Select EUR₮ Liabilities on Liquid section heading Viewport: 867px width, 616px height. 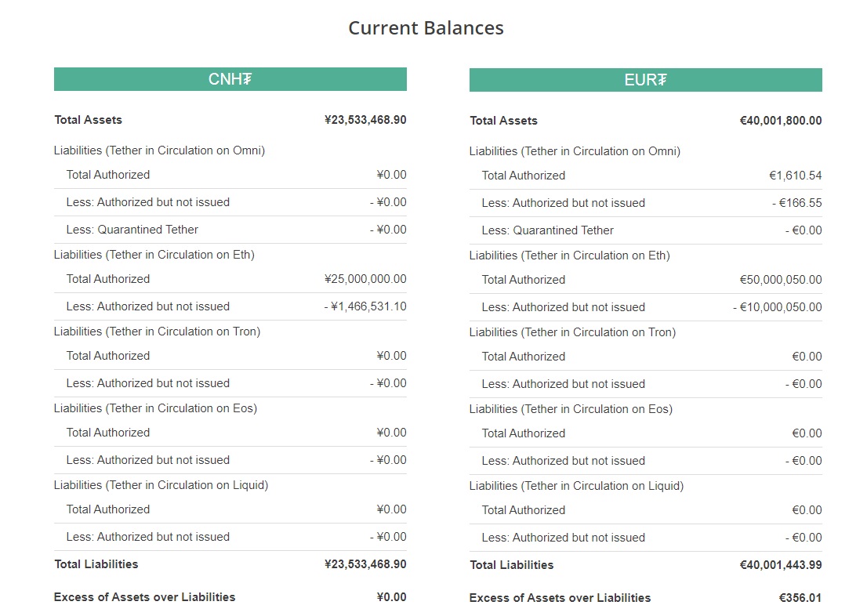click(x=576, y=486)
